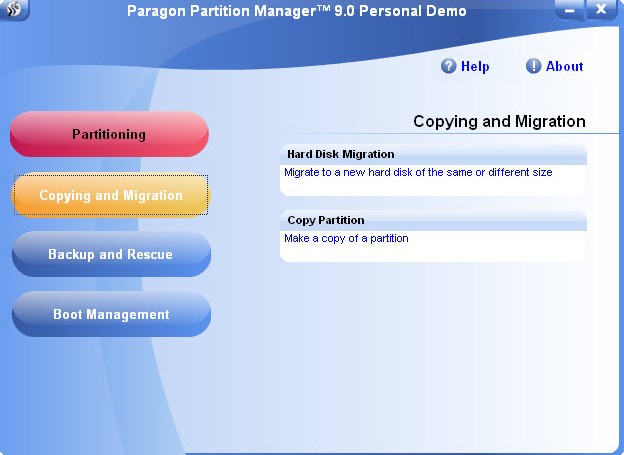Click the window title bar text
The image size is (624, 455).
(296, 12)
